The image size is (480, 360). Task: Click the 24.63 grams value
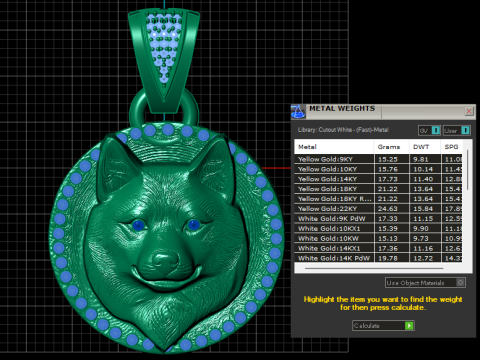pyautogui.click(x=388, y=209)
